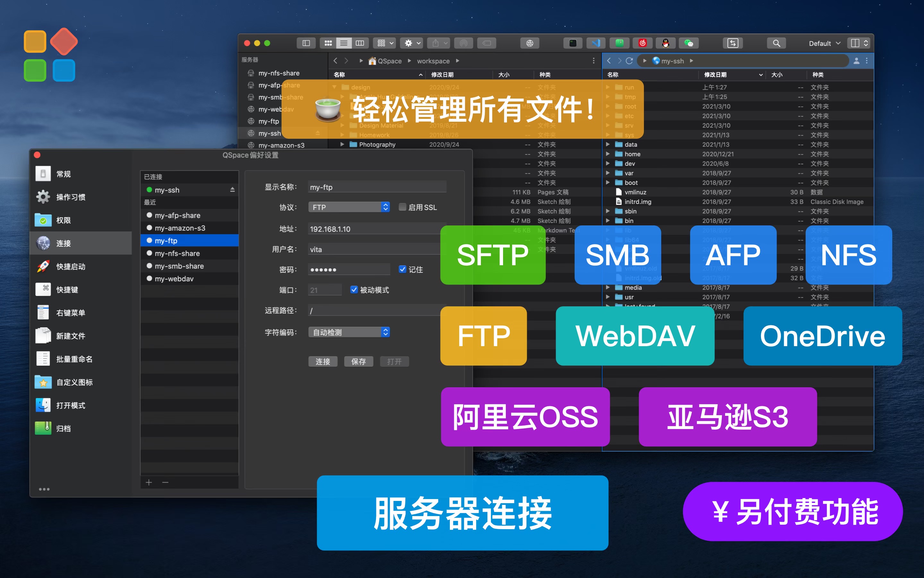Open the grouping dropdown in toolbar
Image resolution: width=924 pixels, height=578 pixels.
[384, 43]
